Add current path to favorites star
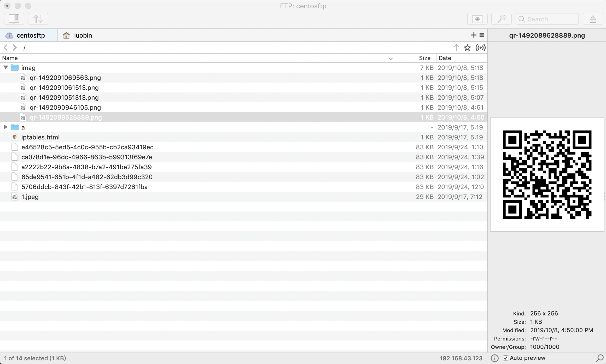 coord(467,48)
